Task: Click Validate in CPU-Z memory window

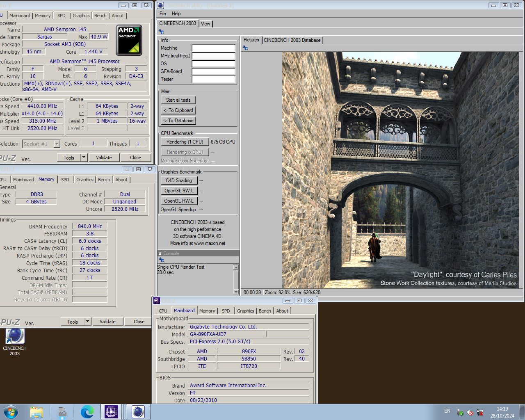Action: tap(108, 322)
